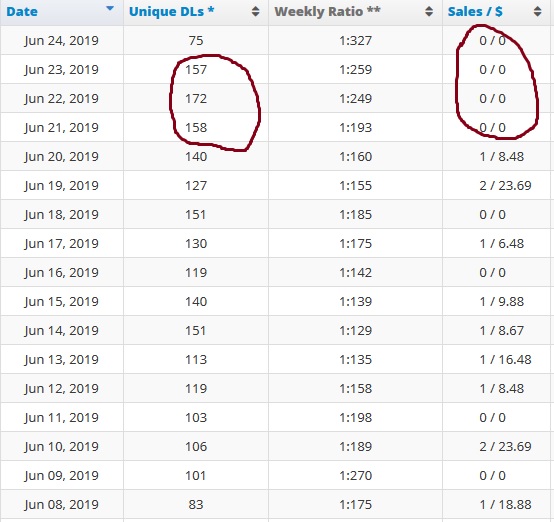The image size is (554, 522).
Task: Click the 1:155 weekly ratio cell
Action: (x=355, y=185)
